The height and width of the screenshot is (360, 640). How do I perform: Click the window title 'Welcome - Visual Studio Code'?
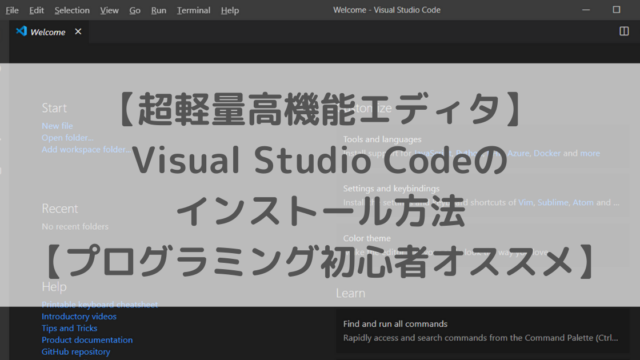click(x=387, y=10)
